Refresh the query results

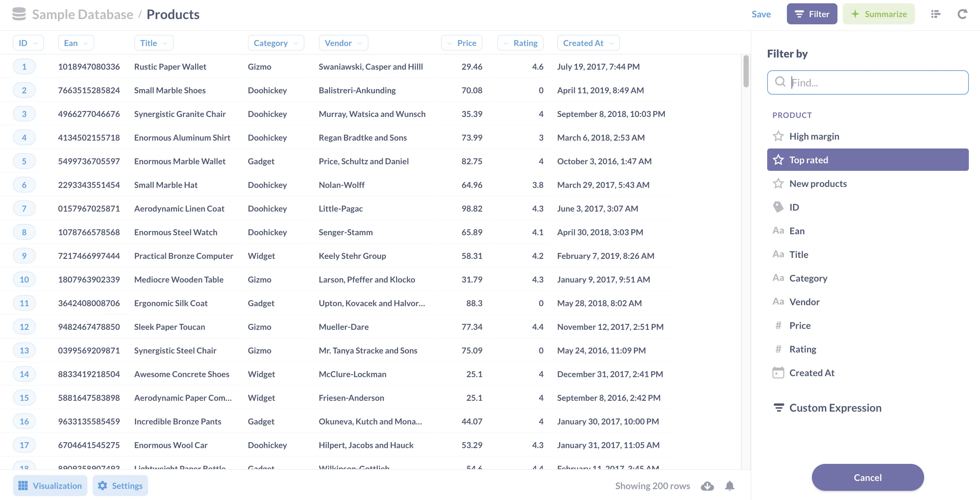click(x=963, y=14)
